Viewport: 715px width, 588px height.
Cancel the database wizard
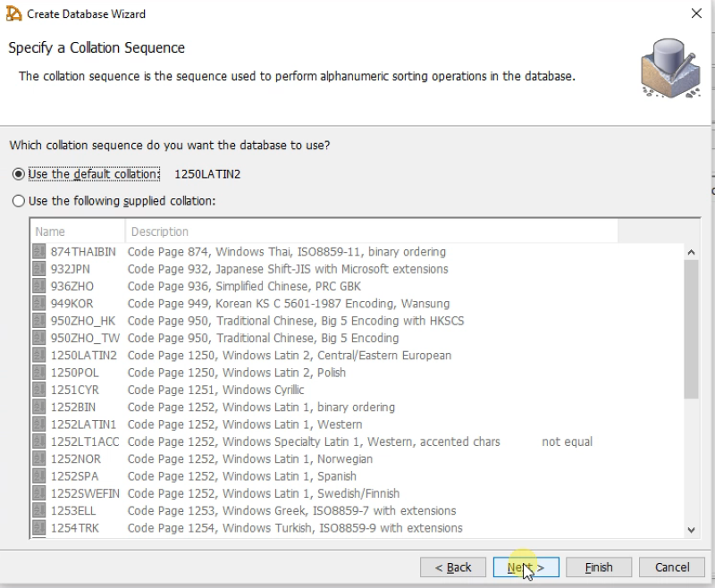pyautogui.click(x=672, y=567)
